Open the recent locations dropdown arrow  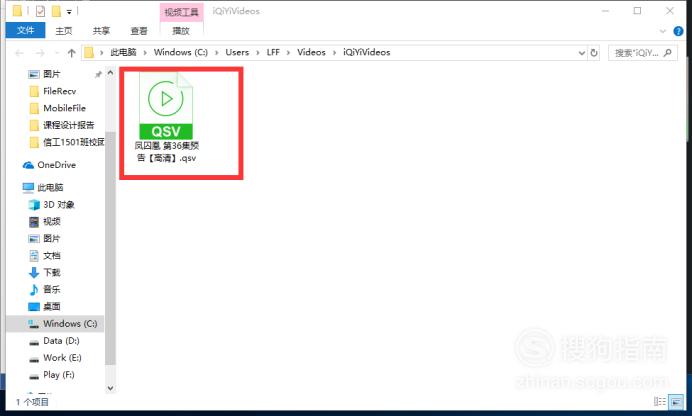click(x=56, y=53)
